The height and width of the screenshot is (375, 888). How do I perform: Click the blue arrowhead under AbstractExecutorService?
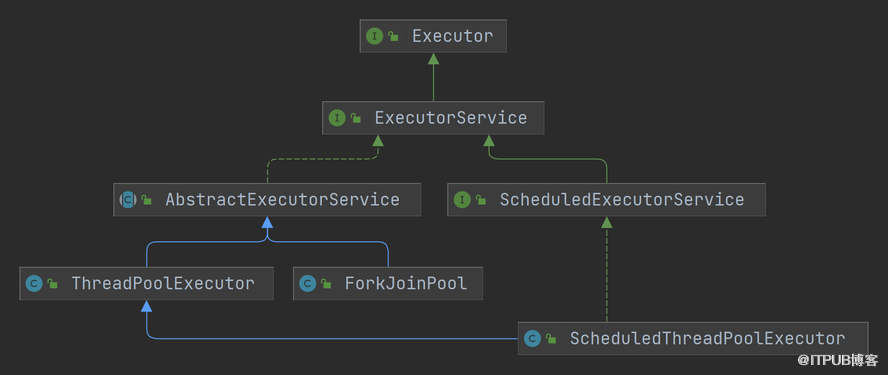coord(267,221)
